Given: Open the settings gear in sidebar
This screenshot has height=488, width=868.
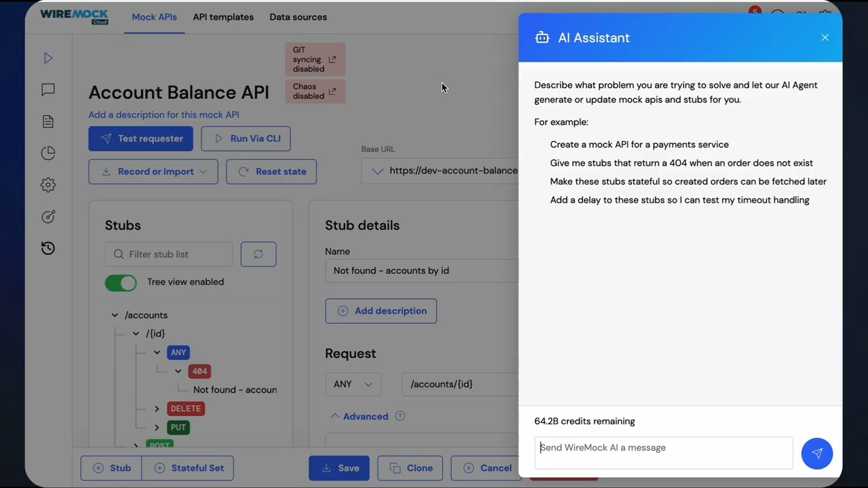Looking at the screenshot, I should tap(48, 184).
